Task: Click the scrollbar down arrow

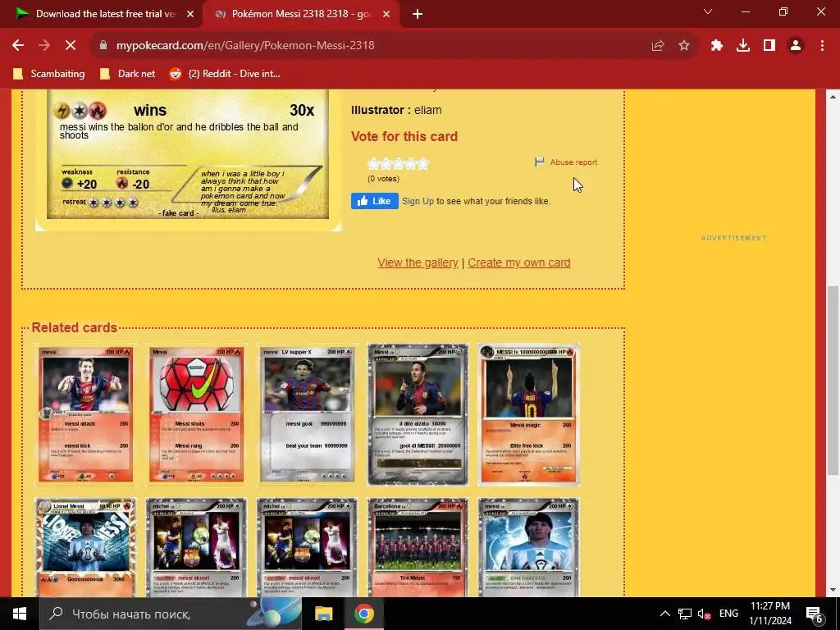Action: (x=833, y=590)
